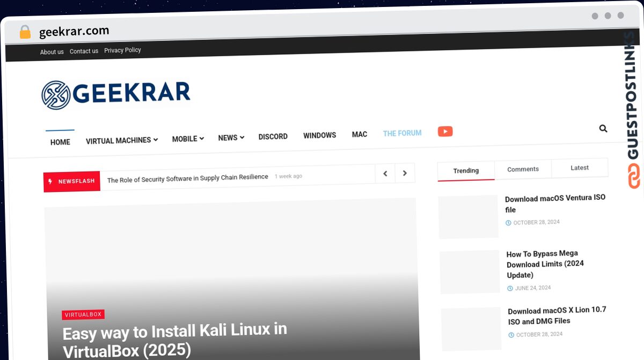Open thumbnail of macOS X Lion post

point(472,329)
